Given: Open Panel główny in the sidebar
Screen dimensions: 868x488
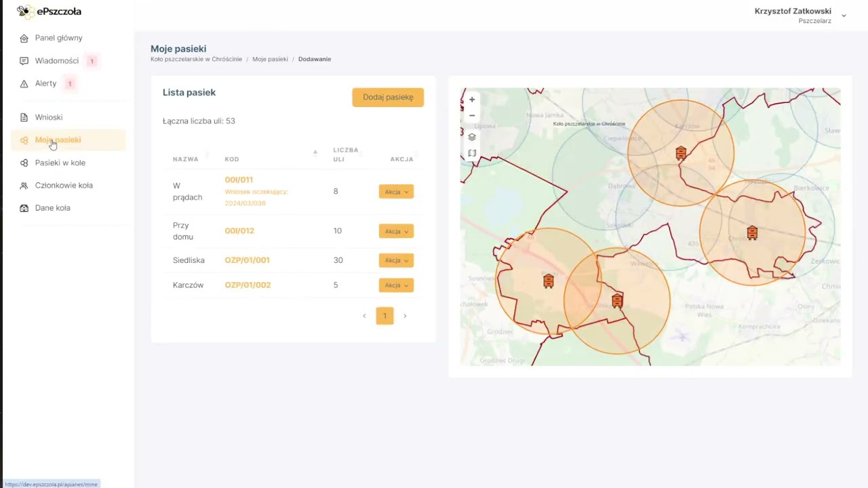Looking at the screenshot, I should 59,38.
